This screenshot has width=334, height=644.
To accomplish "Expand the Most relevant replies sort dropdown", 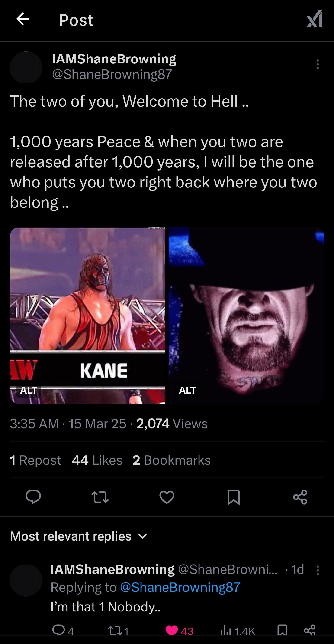I will pos(143,536).
